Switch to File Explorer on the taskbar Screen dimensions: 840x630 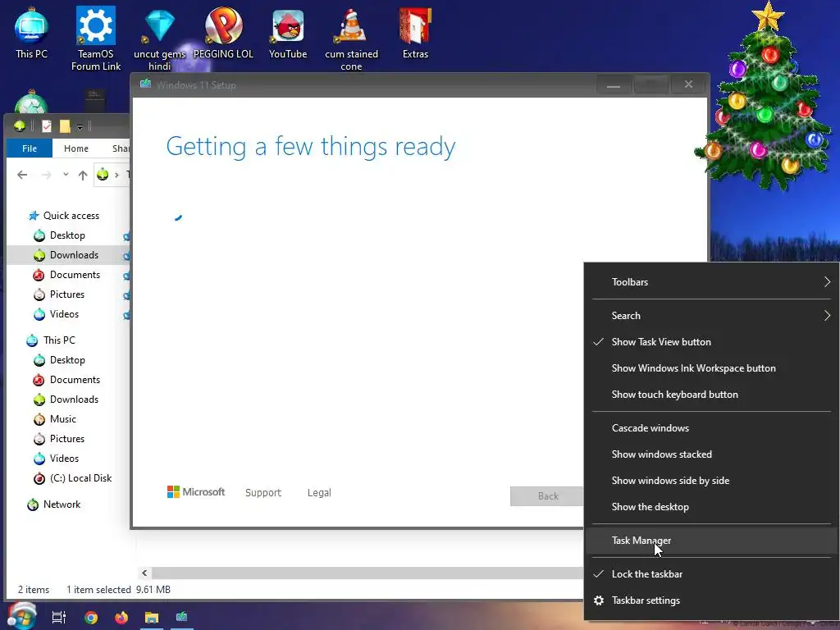[152, 617]
